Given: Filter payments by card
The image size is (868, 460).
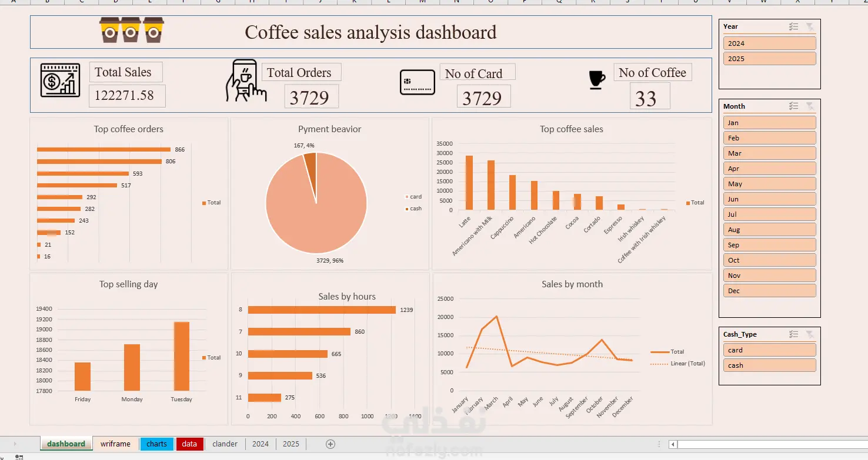Looking at the screenshot, I should [770, 350].
